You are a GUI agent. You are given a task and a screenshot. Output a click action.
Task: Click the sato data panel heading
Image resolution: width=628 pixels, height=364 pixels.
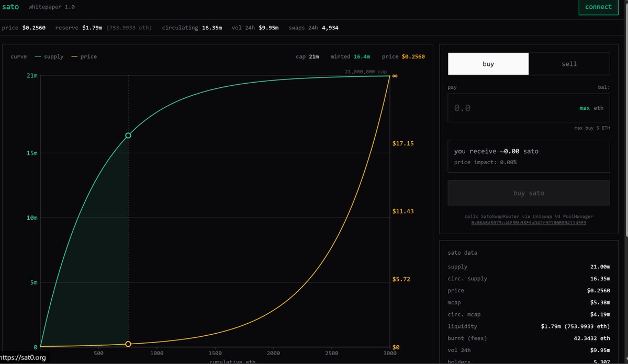463,253
